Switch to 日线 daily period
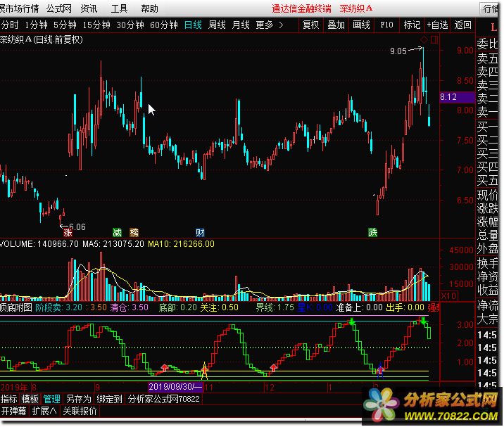This screenshot has width=504, height=427. (x=193, y=25)
